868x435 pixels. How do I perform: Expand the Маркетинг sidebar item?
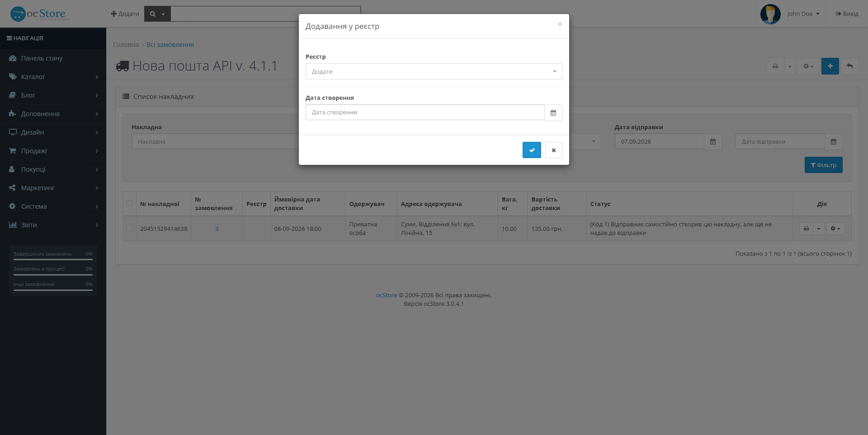coord(53,188)
